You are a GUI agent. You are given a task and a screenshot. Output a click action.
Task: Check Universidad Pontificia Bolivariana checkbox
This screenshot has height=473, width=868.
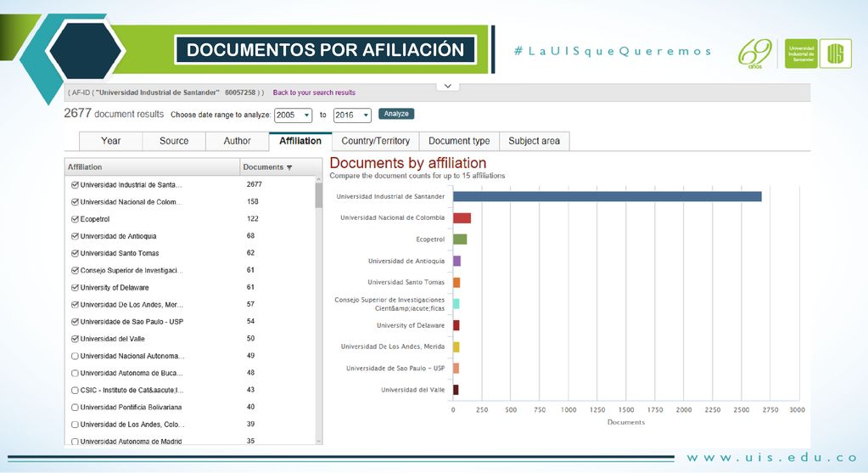coord(75,408)
